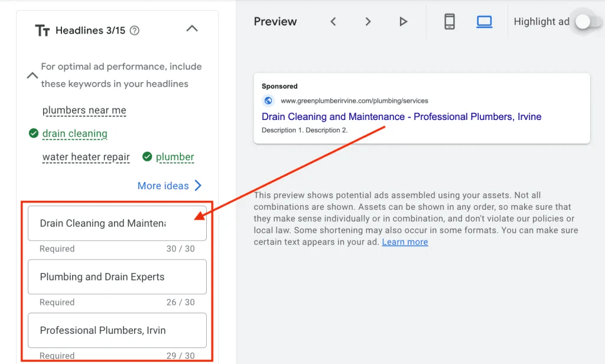Click green checkmark beside drain cleaning

tap(34, 134)
